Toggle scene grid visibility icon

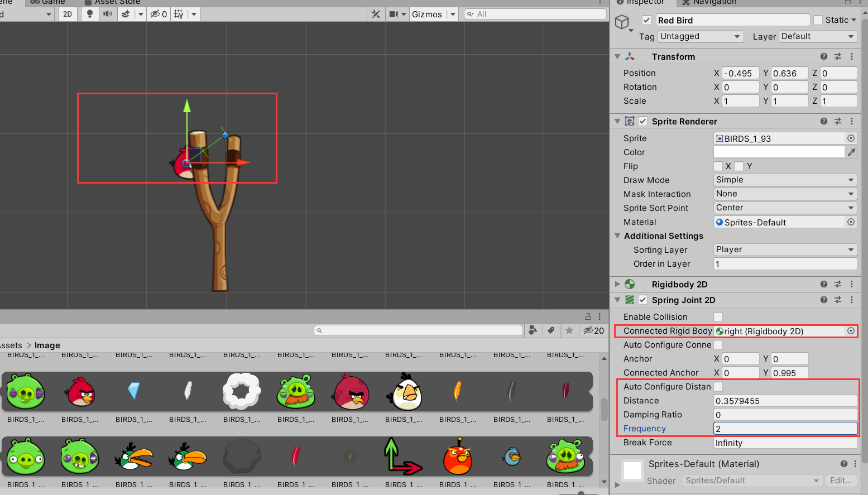click(x=179, y=14)
